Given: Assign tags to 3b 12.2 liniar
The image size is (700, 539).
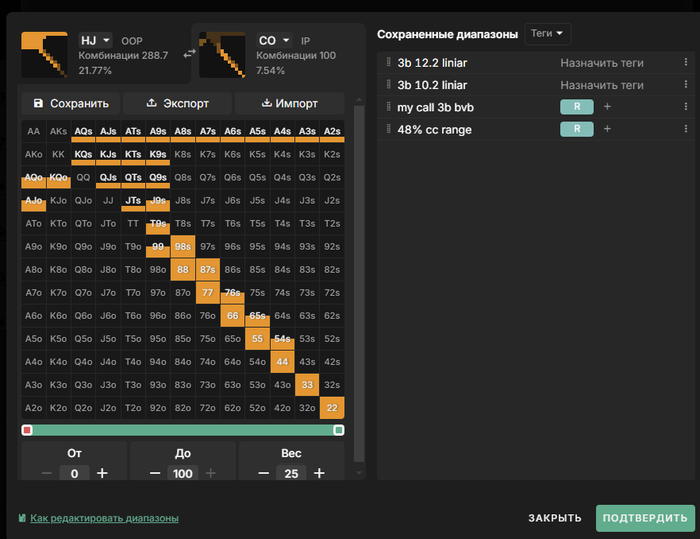Looking at the screenshot, I should coord(602,63).
